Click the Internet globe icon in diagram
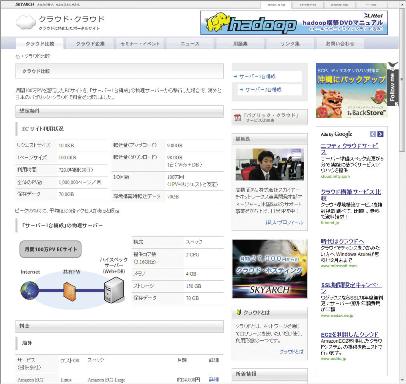 pyautogui.click(x=30, y=290)
